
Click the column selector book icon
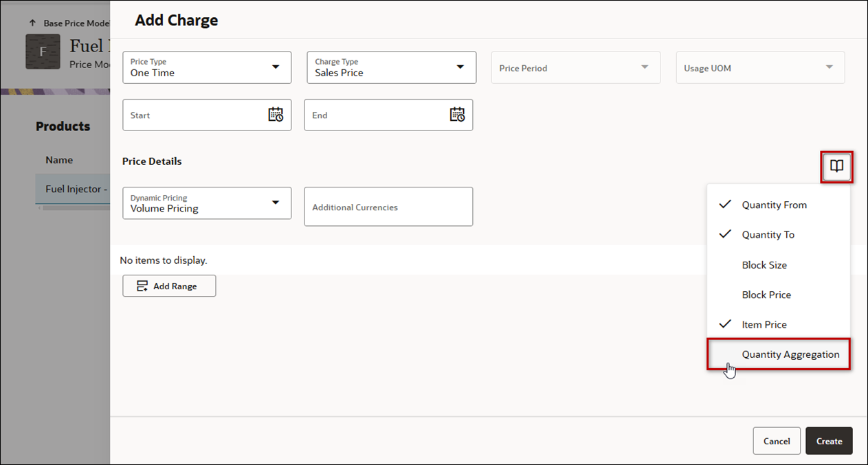(836, 166)
